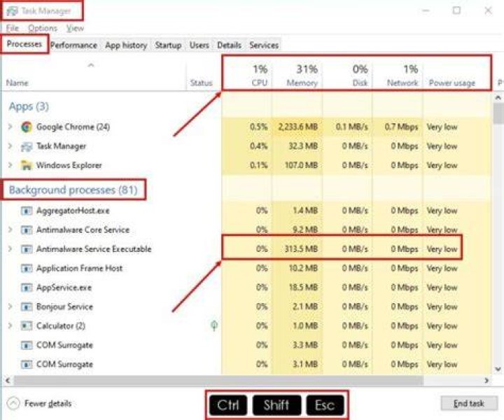Click the horizontal scrollbar right arrow
Image resolution: width=504 pixels, height=420 pixels.
coord(486,381)
